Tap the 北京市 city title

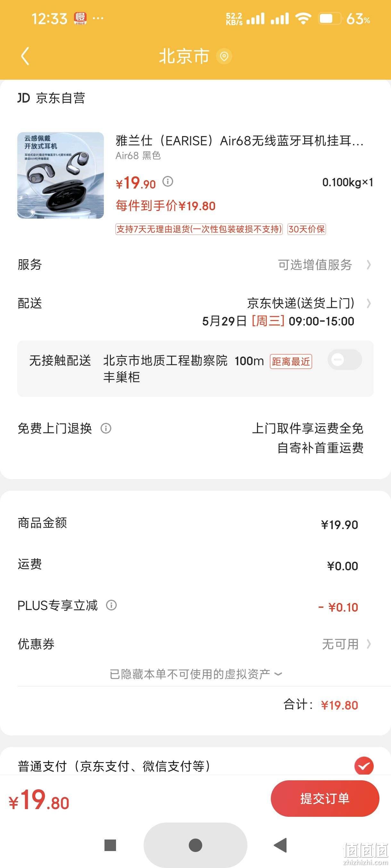(x=184, y=56)
